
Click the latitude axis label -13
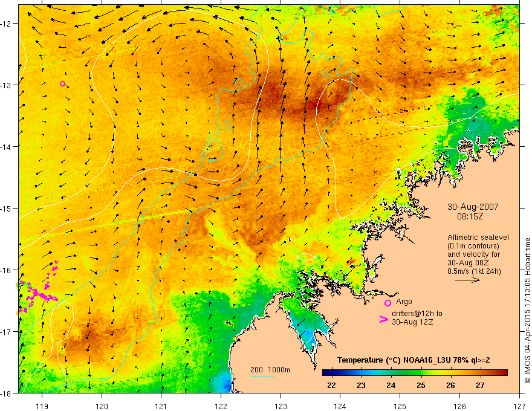(x=6, y=85)
